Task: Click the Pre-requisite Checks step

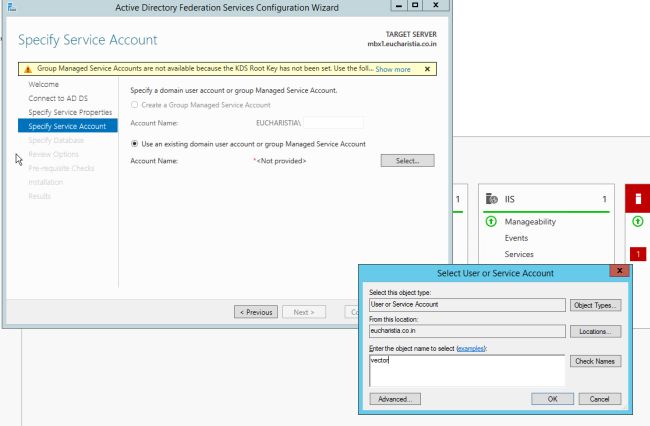Action: (61, 168)
